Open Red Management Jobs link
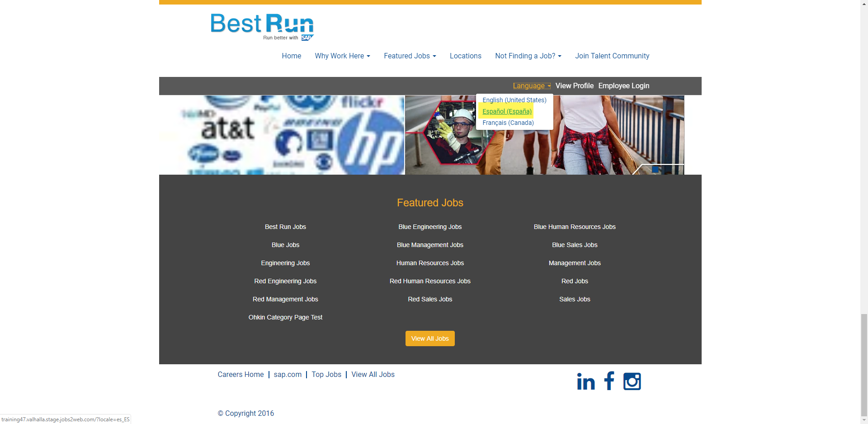Screen dimensions: 868x424 285,299
